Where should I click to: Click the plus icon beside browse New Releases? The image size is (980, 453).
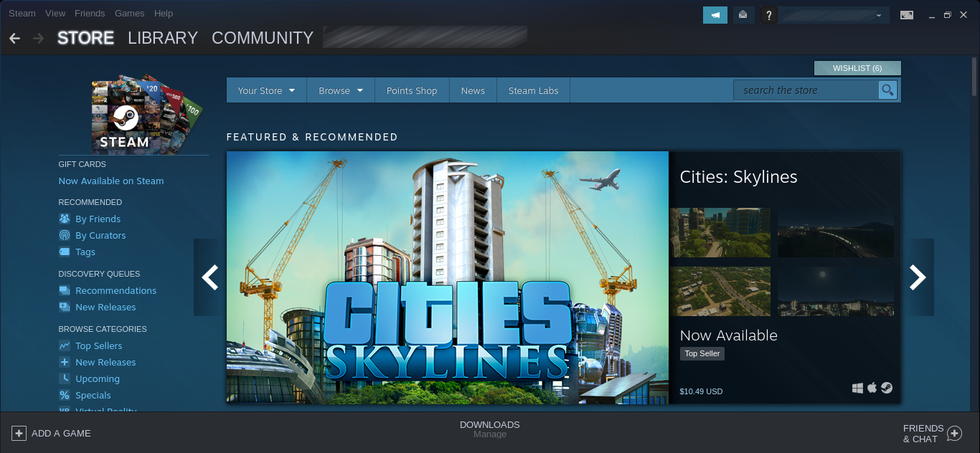[65, 362]
